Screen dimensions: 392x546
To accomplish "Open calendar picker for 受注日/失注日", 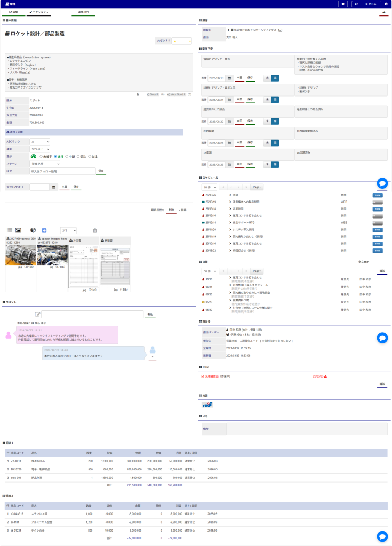I will (53, 187).
